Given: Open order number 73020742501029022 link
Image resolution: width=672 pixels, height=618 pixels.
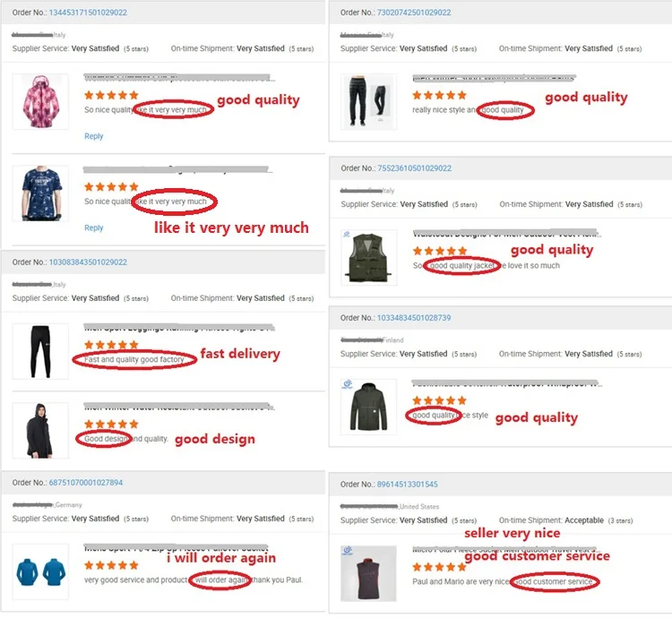Looking at the screenshot, I should click(414, 13).
